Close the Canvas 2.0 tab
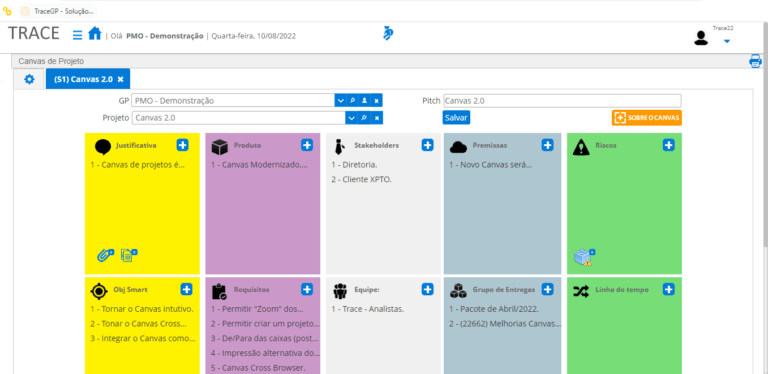Screen dimensions: 768x374 click(x=120, y=79)
